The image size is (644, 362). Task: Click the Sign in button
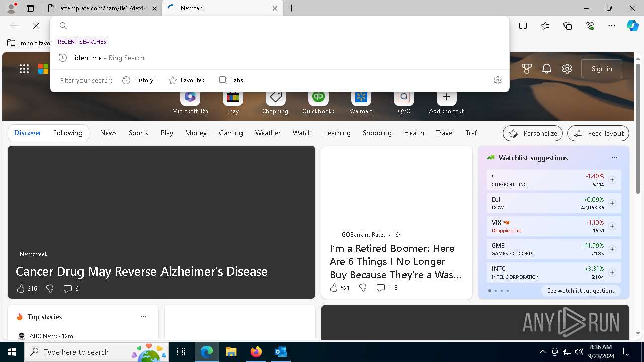[602, 69]
